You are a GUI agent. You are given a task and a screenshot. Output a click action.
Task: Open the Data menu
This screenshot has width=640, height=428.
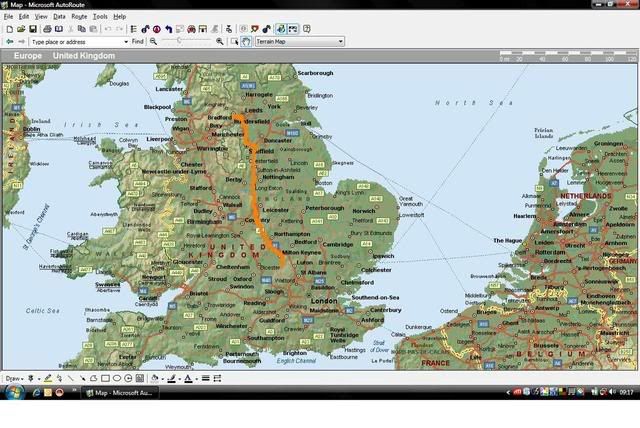click(59, 16)
